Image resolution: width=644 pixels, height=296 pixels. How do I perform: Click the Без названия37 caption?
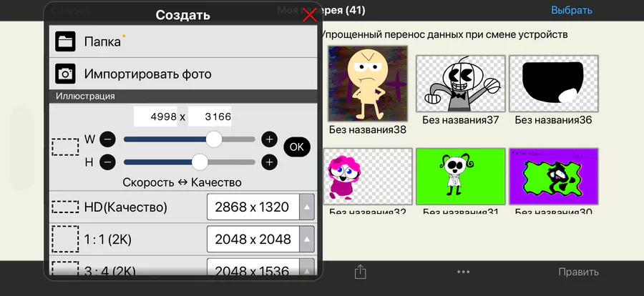pyautogui.click(x=460, y=120)
